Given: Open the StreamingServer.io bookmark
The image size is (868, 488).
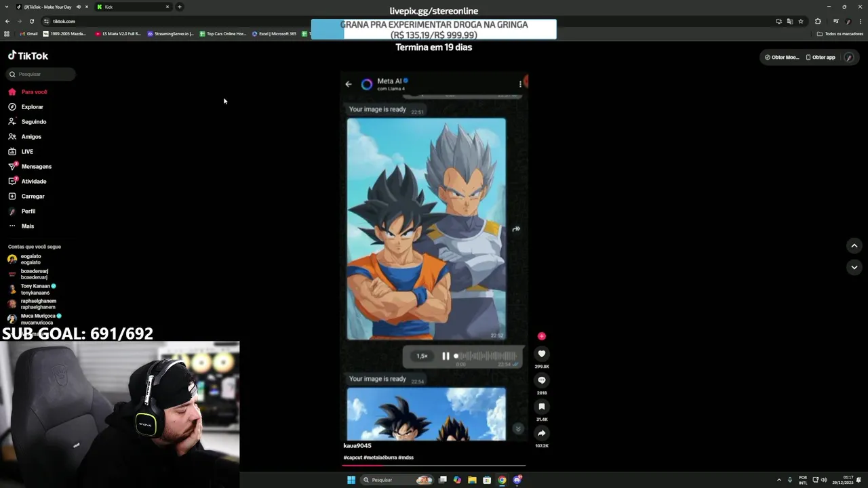Looking at the screenshot, I should coord(170,34).
